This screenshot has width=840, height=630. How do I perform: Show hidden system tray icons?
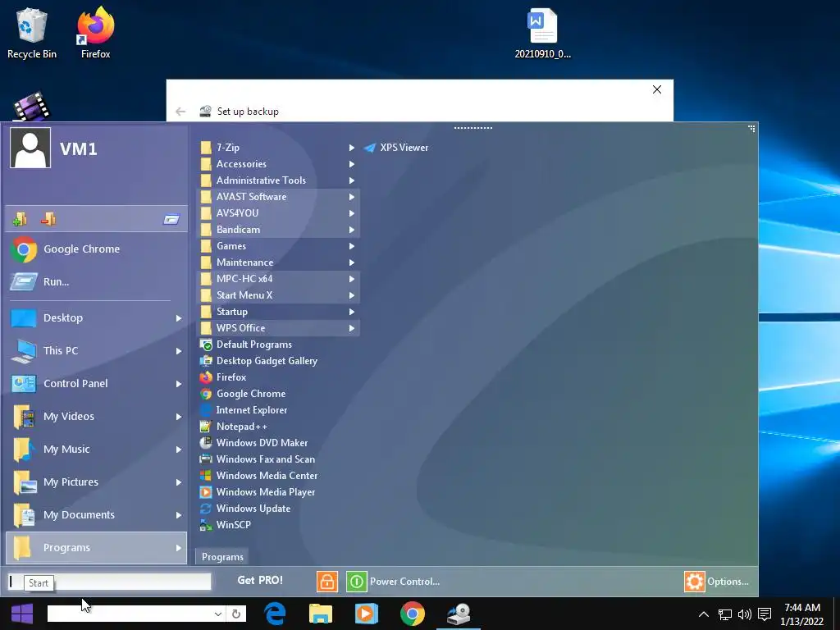pyautogui.click(x=704, y=614)
